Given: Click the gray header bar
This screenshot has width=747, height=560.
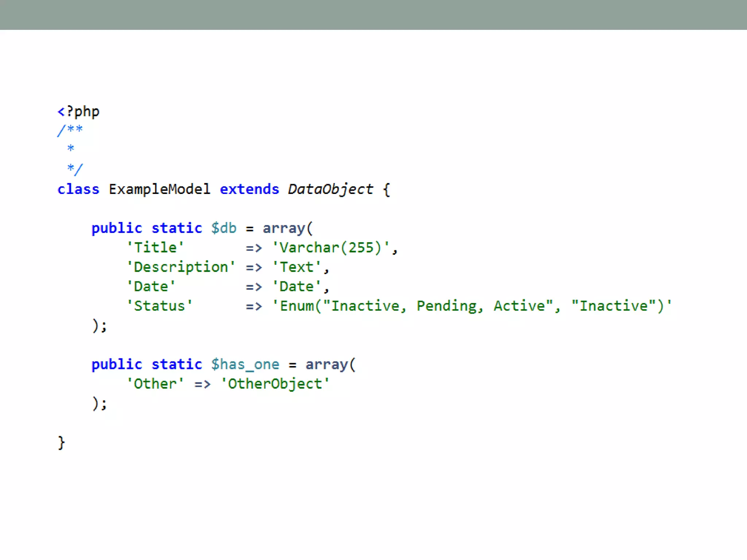Looking at the screenshot, I should (x=373, y=15).
